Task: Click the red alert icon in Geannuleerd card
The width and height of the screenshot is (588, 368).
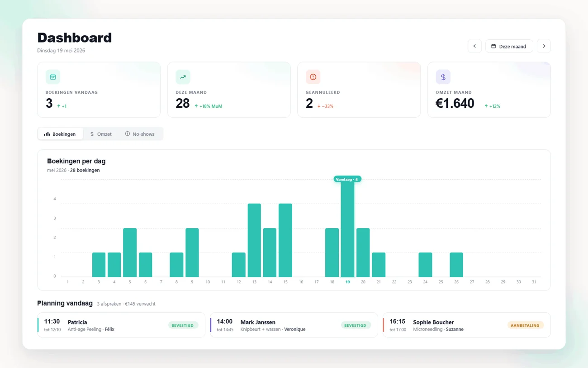Action: (313, 77)
